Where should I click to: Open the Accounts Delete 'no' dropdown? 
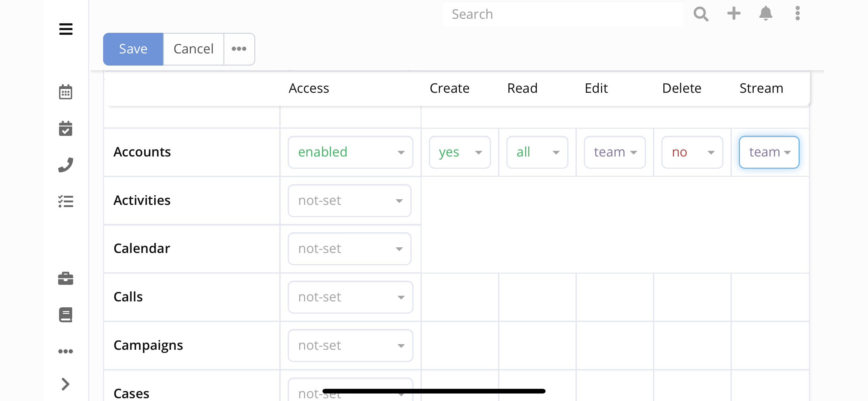pos(692,152)
